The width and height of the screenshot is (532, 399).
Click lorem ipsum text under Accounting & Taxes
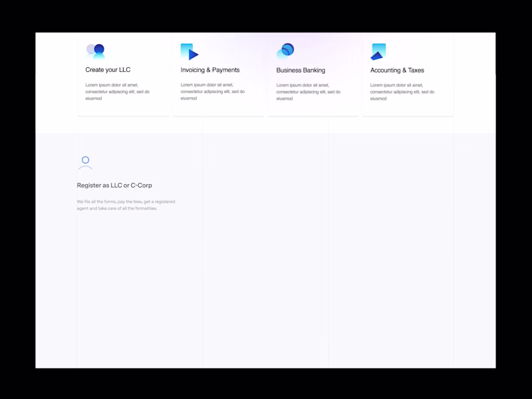click(x=402, y=92)
